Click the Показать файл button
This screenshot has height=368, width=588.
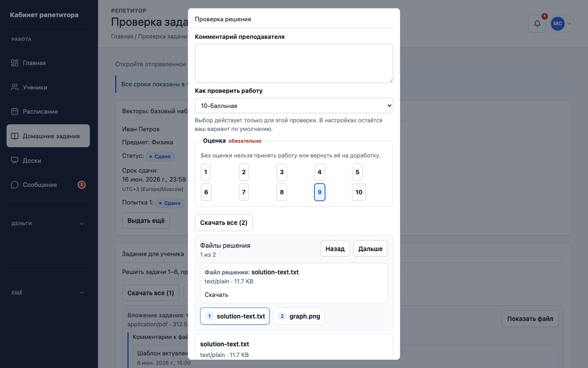tap(530, 319)
